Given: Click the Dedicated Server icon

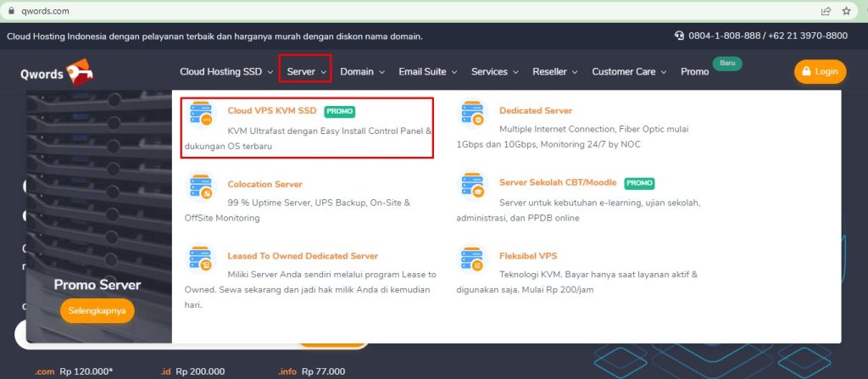Looking at the screenshot, I should pos(472,114).
